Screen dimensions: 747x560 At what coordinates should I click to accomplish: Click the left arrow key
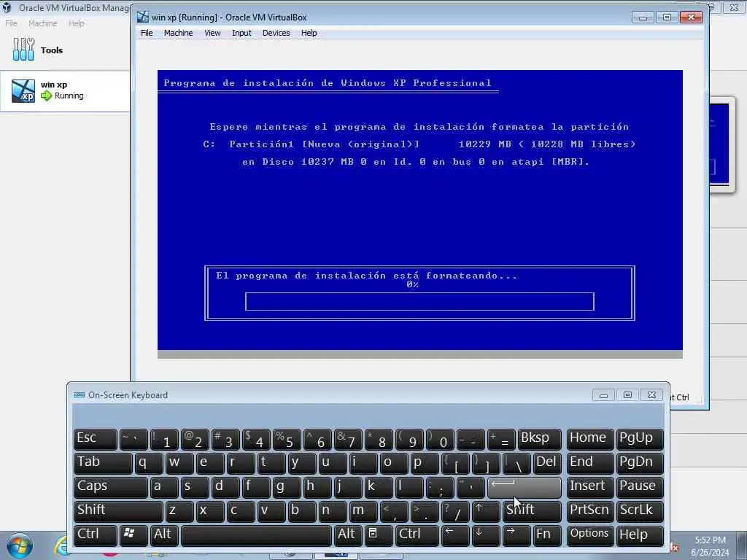pos(455,534)
